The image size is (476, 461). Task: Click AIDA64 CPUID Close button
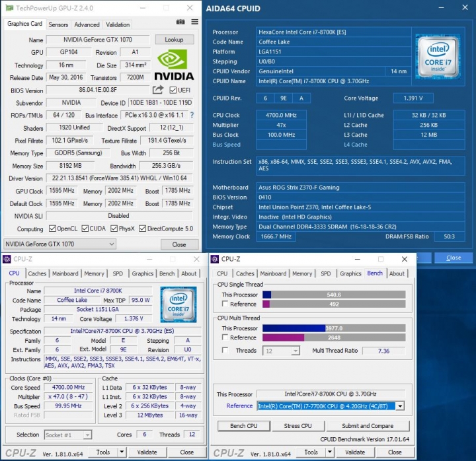(x=454, y=258)
